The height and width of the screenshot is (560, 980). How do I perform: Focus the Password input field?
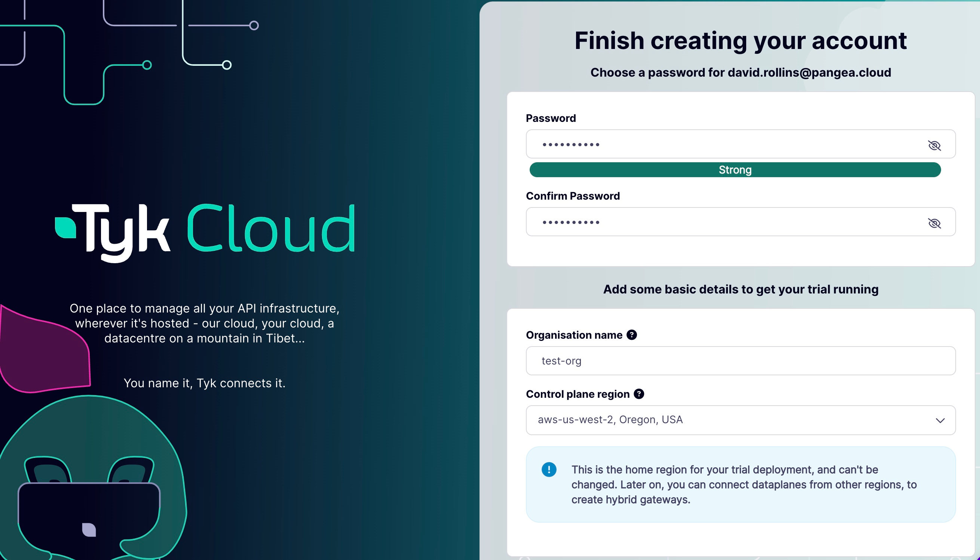(x=723, y=144)
